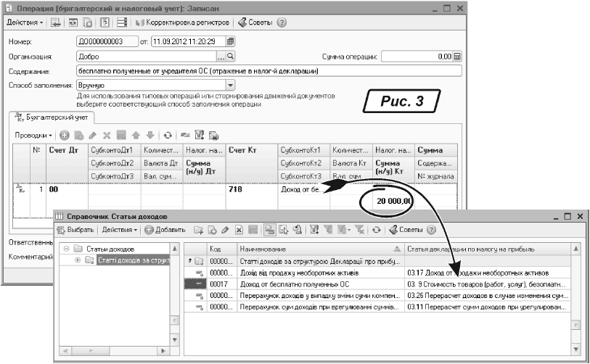Image resolution: width=590 pixels, height=364 pixels.
Task: Click the help icon next to Советы in the top toolbar
Action: tap(282, 22)
